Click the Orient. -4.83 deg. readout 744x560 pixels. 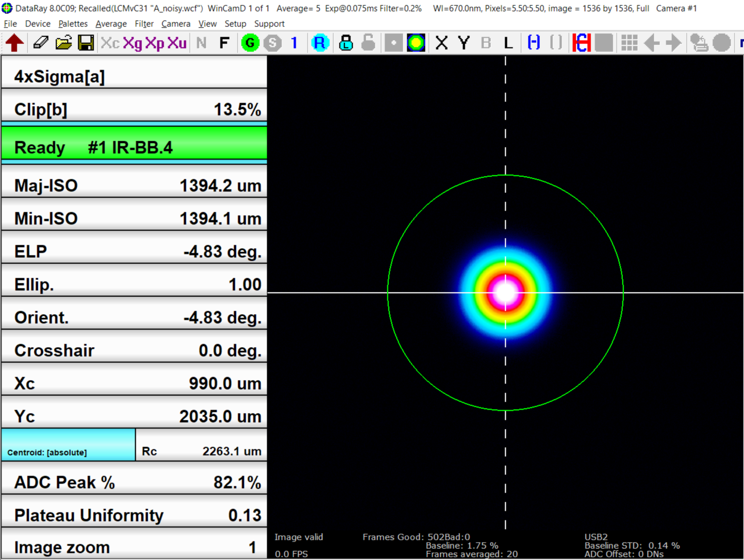(x=134, y=313)
